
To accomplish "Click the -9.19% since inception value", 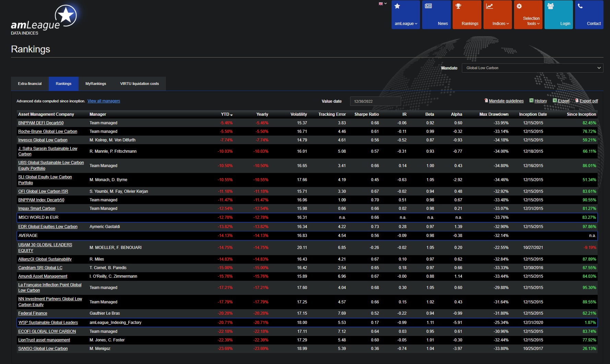I will coord(590,248).
